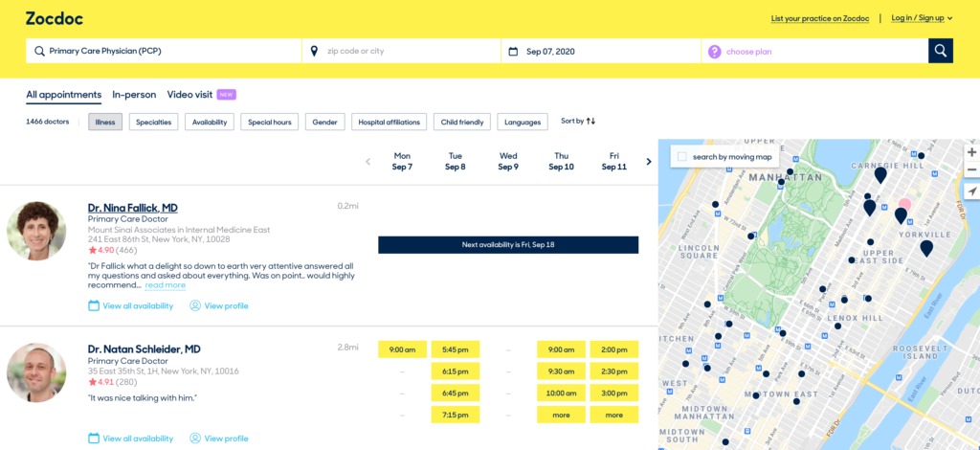Image resolution: width=980 pixels, height=450 pixels.
Task: Open the Special hours filter
Action: tap(269, 122)
